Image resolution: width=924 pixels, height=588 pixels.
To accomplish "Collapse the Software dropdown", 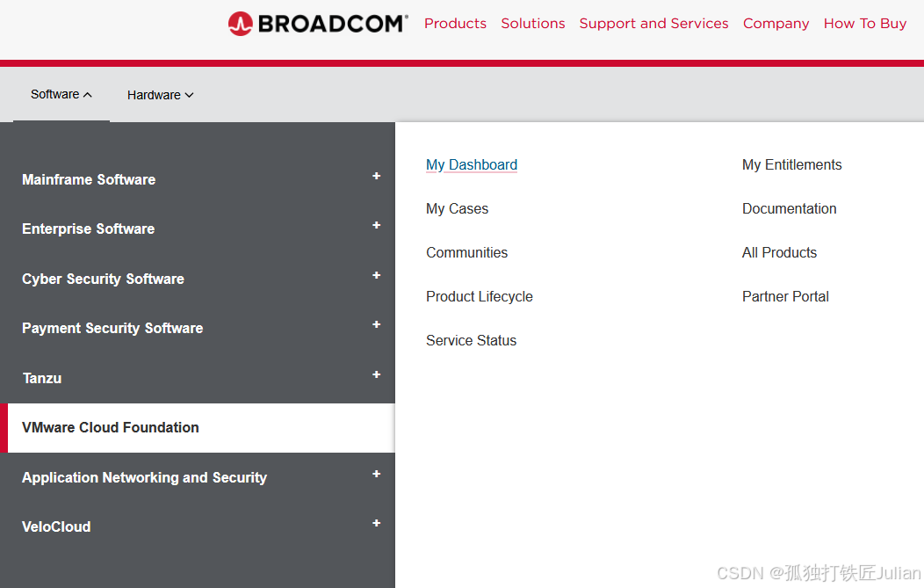I will tap(61, 94).
